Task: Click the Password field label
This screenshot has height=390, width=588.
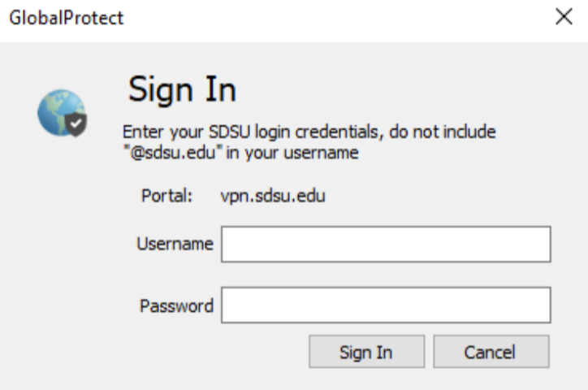Action: pyautogui.click(x=176, y=306)
